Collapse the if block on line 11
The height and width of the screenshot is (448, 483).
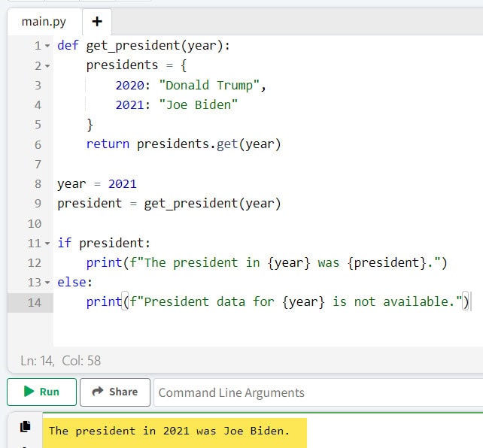tap(47, 244)
